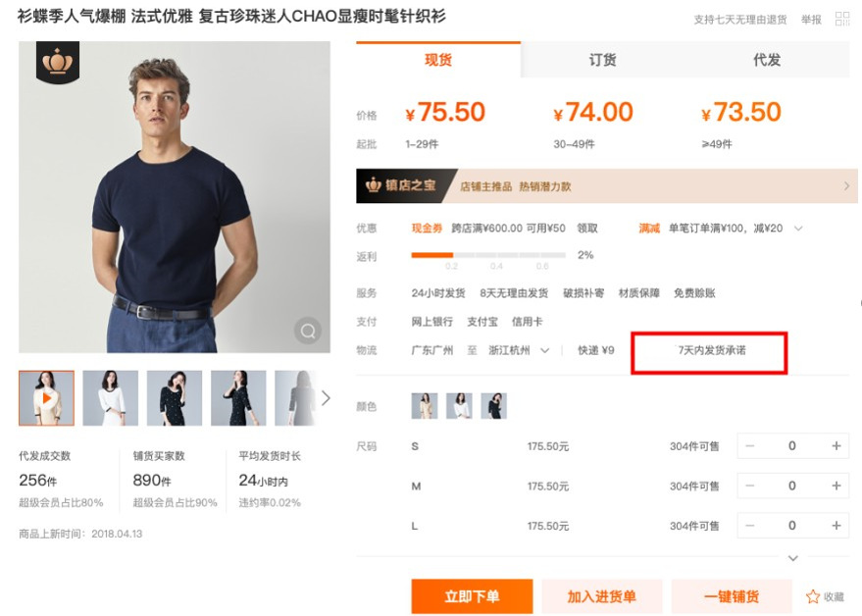862x616 pixels.
Task: Click the 加入进货单 button
Action: 602,596
